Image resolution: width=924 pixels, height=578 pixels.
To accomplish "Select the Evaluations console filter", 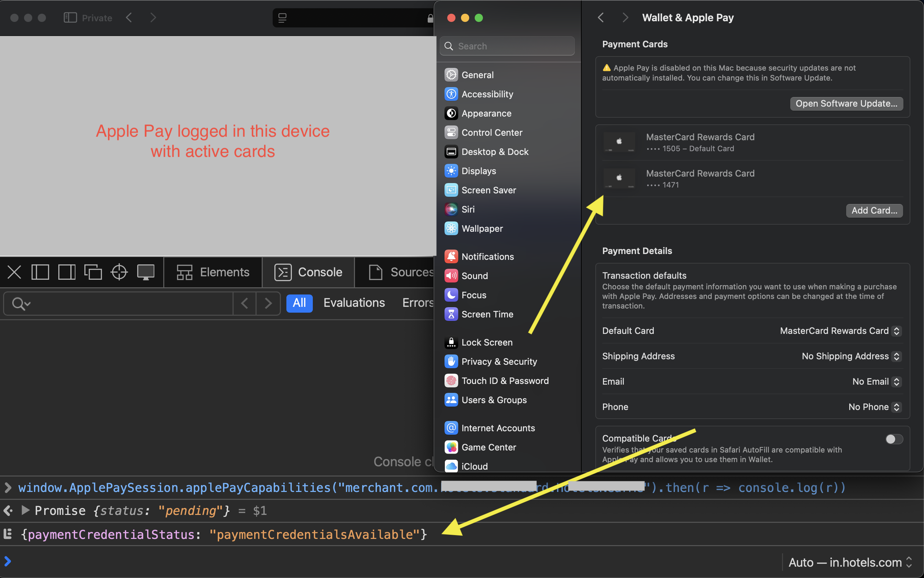I will pos(354,303).
